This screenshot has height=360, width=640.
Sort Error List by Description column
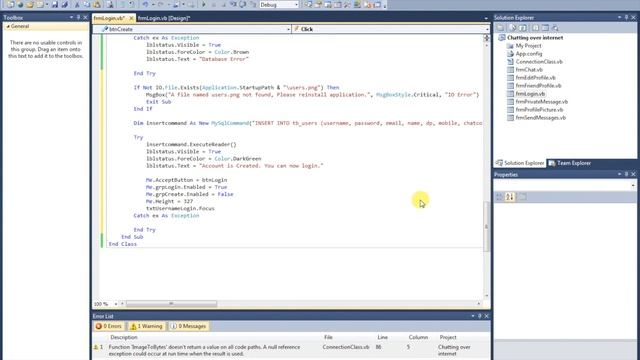tap(124, 337)
